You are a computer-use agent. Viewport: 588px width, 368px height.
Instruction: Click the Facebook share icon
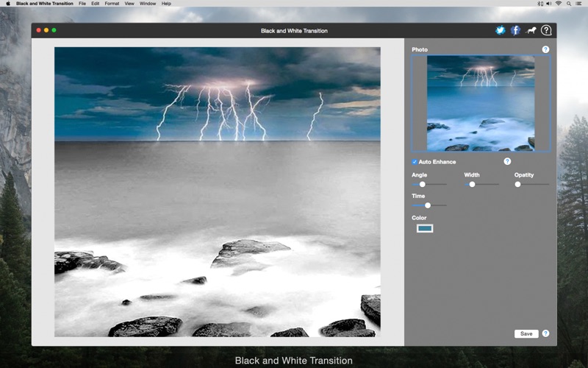click(516, 30)
